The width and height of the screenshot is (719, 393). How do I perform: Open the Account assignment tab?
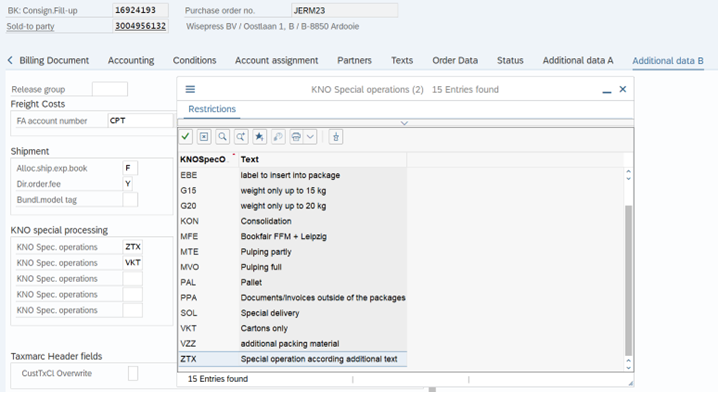click(x=277, y=61)
